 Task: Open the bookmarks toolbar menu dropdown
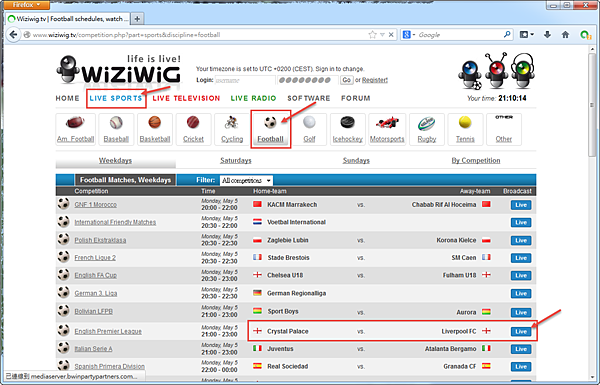[527, 35]
